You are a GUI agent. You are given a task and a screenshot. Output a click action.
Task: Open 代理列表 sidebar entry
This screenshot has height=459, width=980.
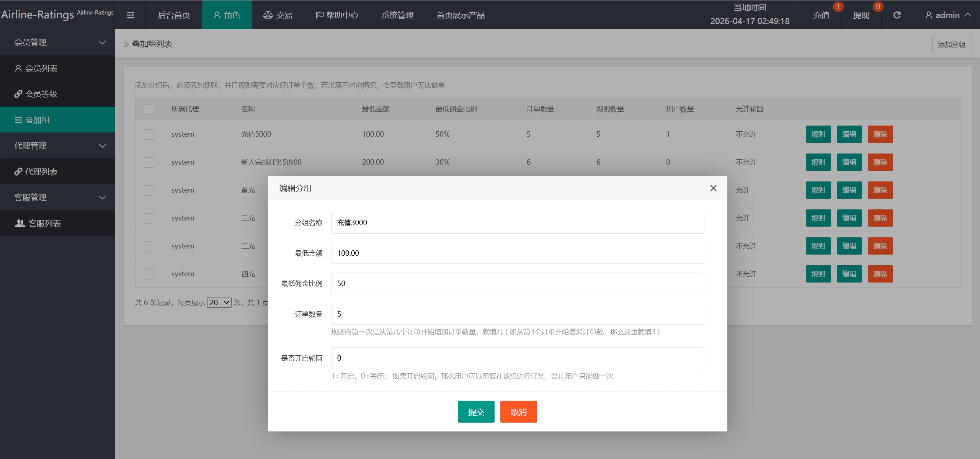click(x=41, y=172)
